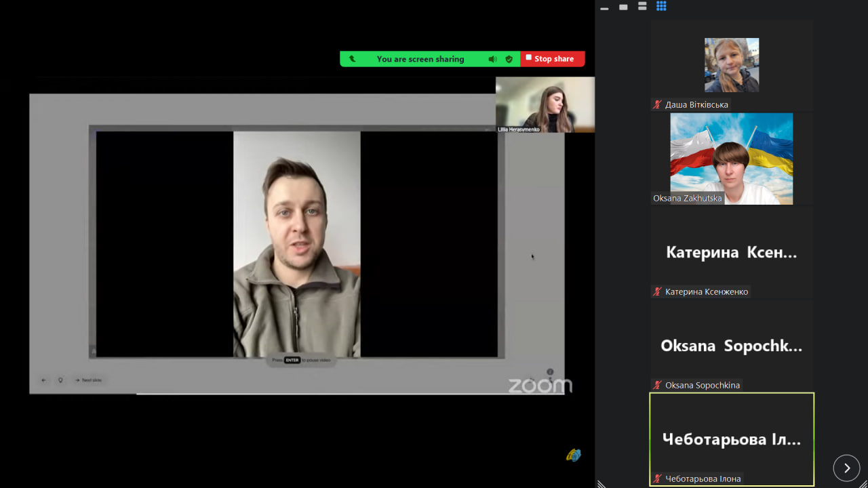Switch video panel to stacked strip view

coord(642,7)
